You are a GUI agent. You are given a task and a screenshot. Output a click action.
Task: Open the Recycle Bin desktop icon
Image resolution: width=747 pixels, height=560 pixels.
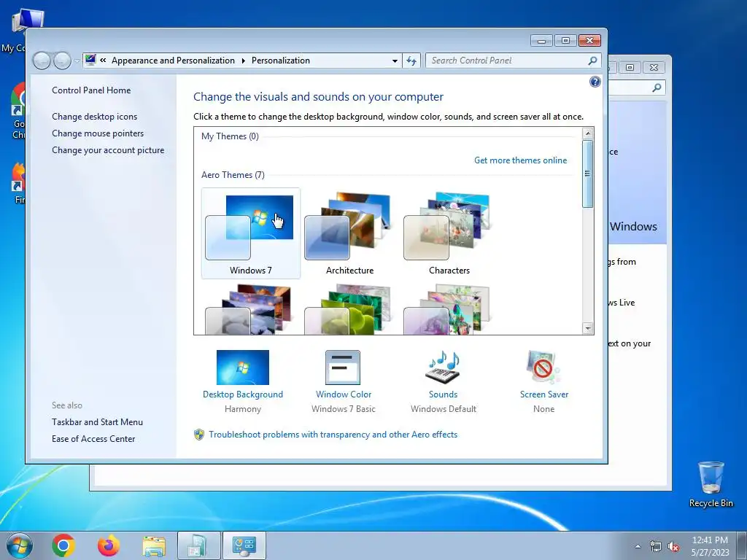[711, 484]
